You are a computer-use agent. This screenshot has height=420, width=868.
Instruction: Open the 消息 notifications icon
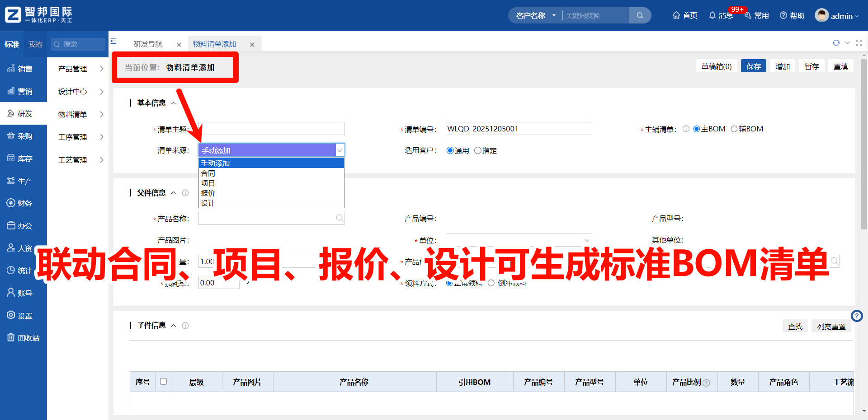click(721, 15)
